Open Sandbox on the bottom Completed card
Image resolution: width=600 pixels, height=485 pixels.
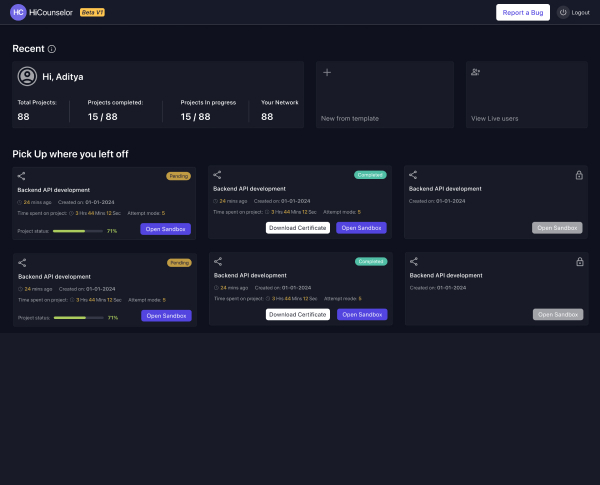pos(361,314)
